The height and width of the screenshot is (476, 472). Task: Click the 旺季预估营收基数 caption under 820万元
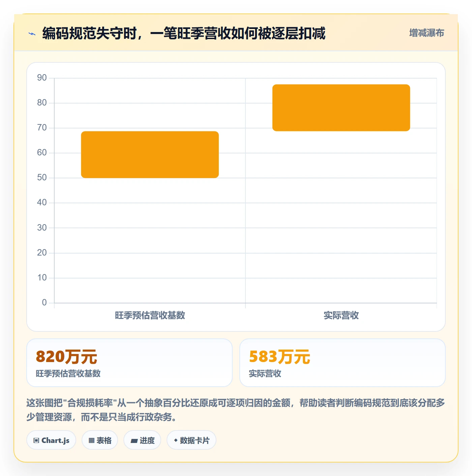click(x=68, y=374)
